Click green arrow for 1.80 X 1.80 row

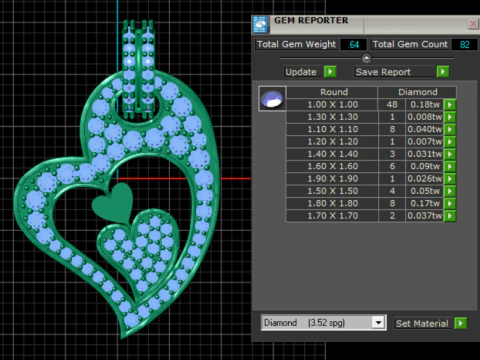pos(450,203)
